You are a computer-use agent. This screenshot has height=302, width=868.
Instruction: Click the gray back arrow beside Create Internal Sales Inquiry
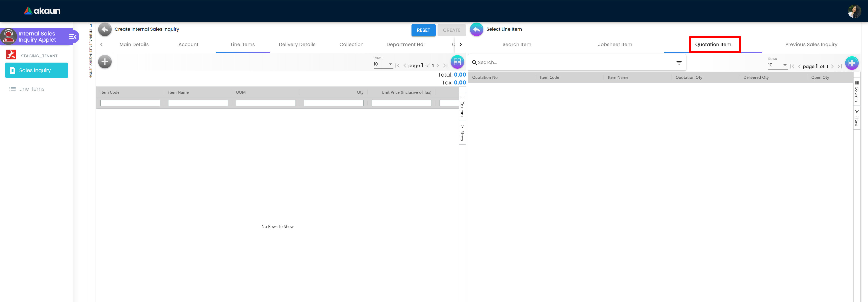tap(105, 30)
